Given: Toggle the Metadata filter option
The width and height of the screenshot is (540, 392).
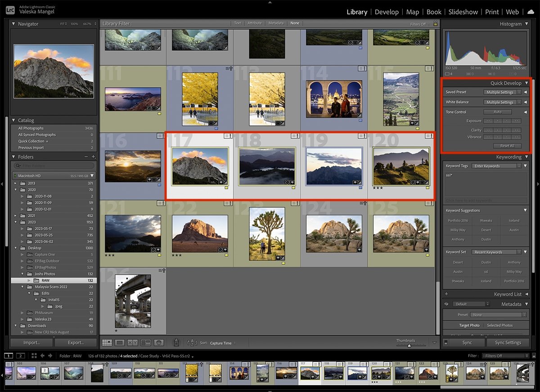Looking at the screenshot, I should (276, 23).
